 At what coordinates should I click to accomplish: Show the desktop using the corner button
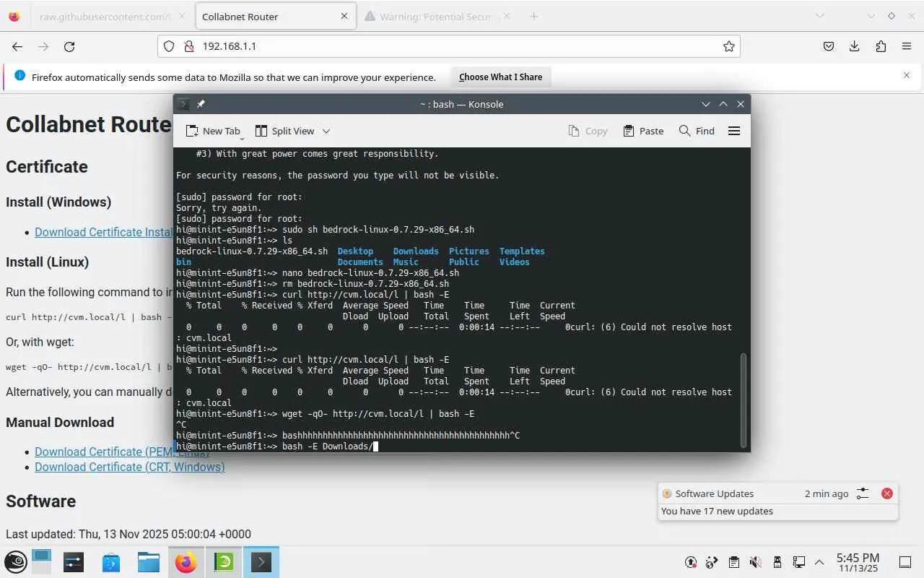coord(905,562)
